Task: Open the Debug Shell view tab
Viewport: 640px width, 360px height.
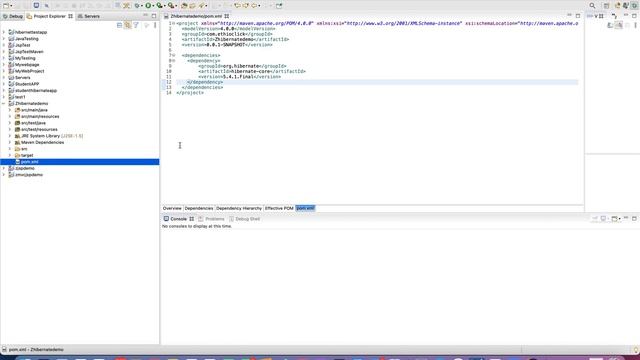Action: click(x=244, y=219)
